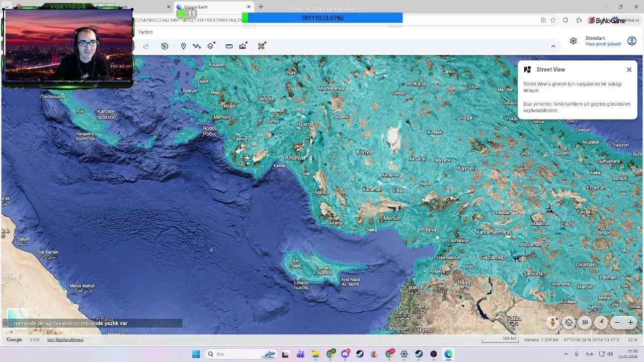Click the 100 km scale bar
Image resolution: width=644 pixels, height=362 pixels.
coord(500,340)
